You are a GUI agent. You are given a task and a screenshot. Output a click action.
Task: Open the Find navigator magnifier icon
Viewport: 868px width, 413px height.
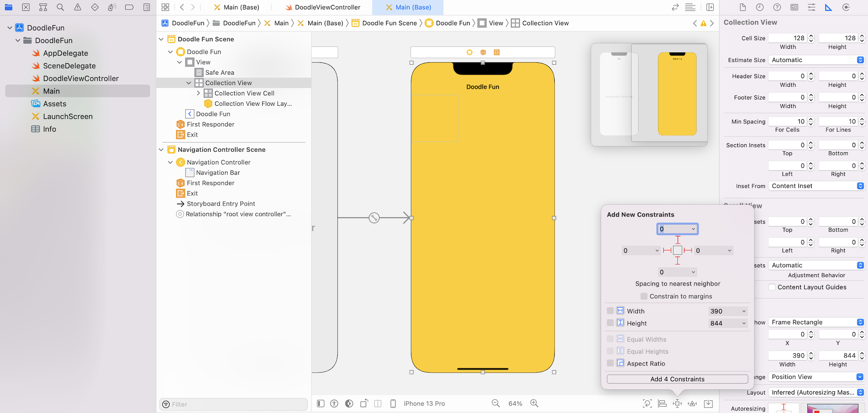pyautogui.click(x=60, y=7)
